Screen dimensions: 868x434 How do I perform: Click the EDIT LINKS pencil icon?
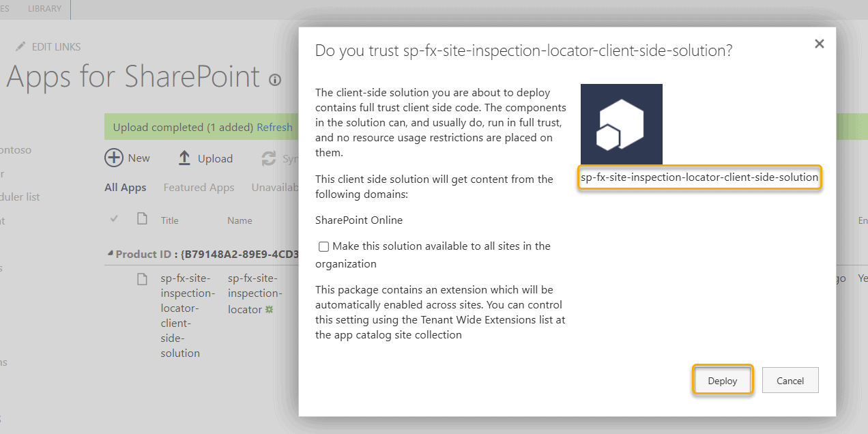pos(20,46)
